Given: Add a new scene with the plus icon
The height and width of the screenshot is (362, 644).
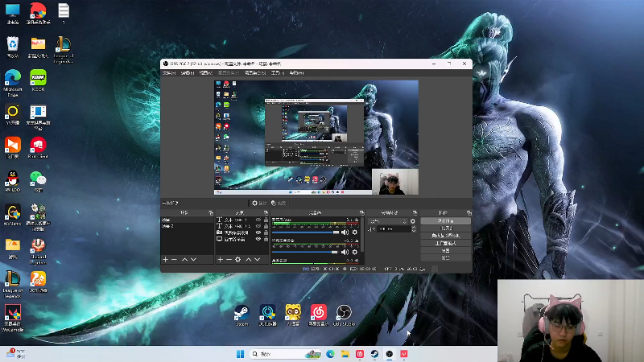Looking at the screenshot, I should 165,260.
